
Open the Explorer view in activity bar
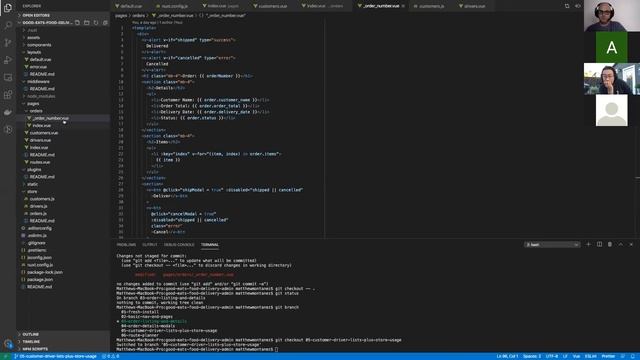8,7
